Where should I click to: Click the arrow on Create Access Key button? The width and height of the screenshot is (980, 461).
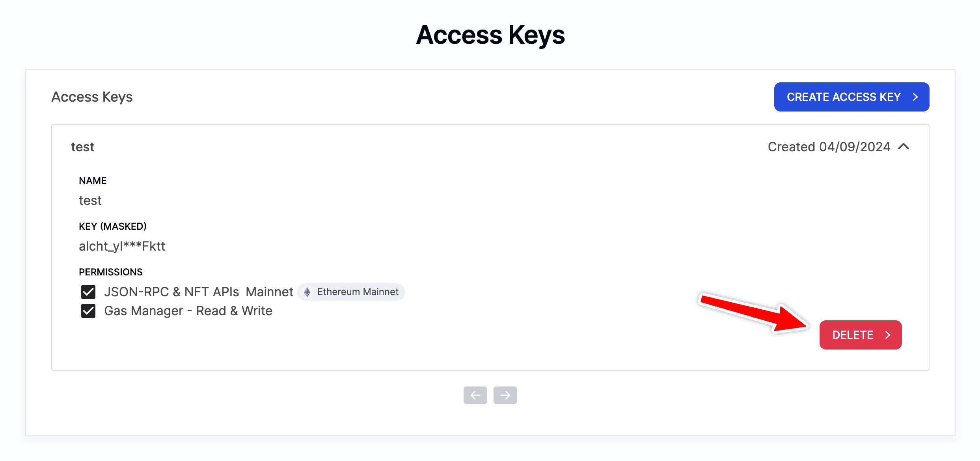tap(915, 97)
